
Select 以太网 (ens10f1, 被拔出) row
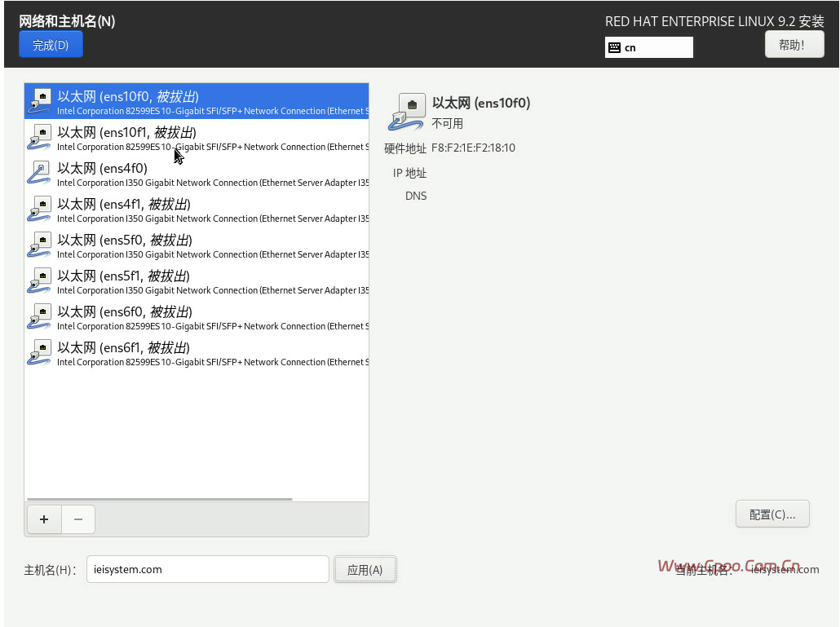[197, 137]
